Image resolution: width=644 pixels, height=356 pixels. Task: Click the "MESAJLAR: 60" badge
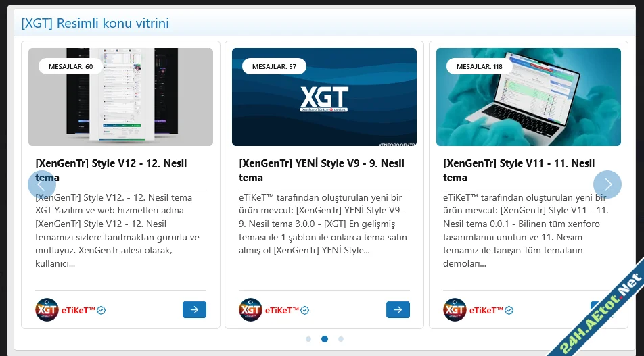[x=70, y=66]
